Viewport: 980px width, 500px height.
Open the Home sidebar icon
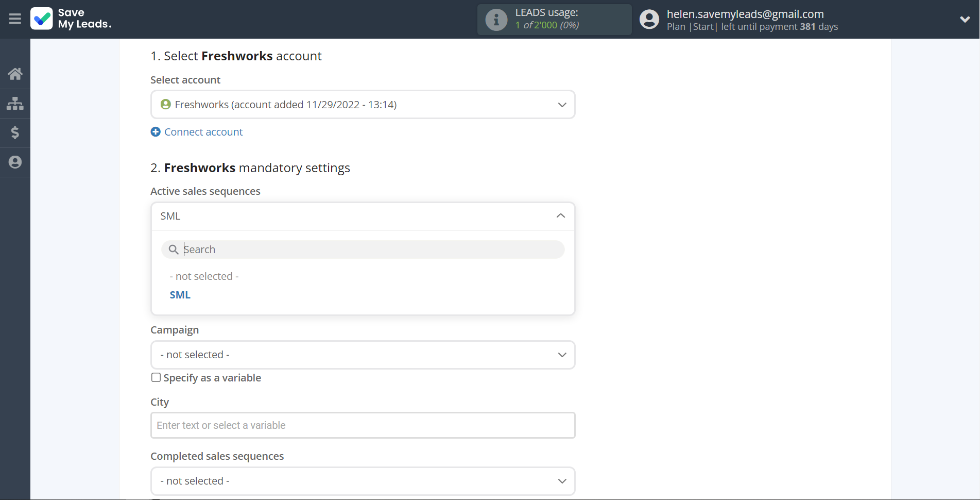pos(15,74)
